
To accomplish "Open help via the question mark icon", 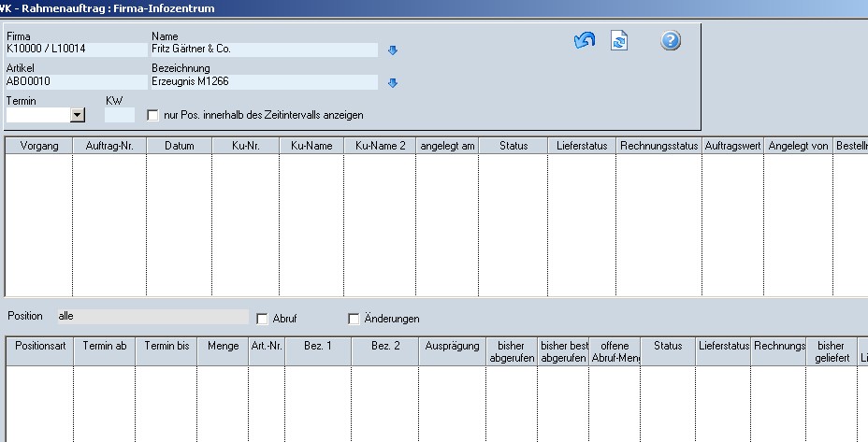I will [x=671, y=41].
